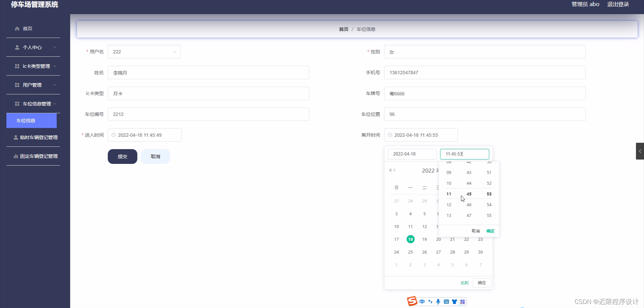Select day 25 in calendar
Screen dimensions: 644x308
tap(410, 252)
